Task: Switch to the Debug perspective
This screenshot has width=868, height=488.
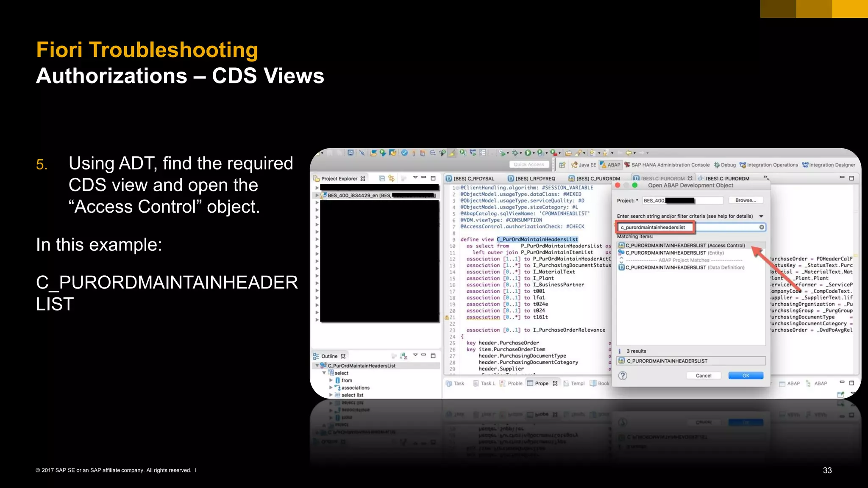Action: [725, 165]
